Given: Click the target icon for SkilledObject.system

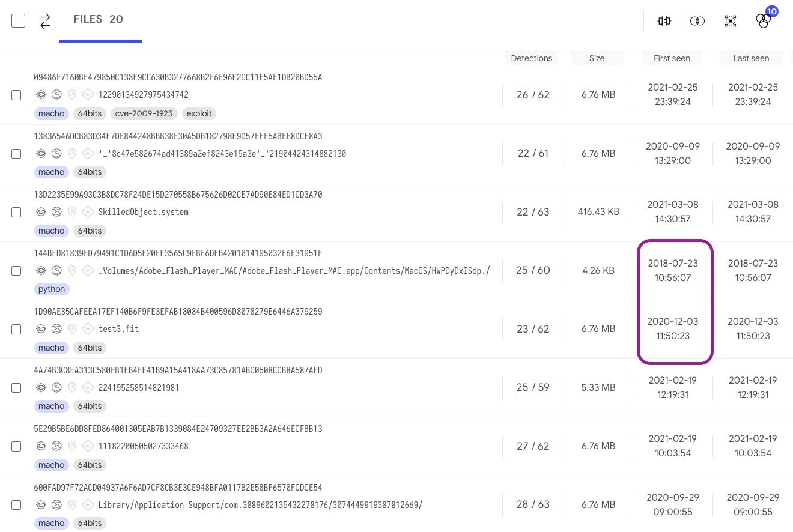Looking at the screenshot, I should [41, 212].
